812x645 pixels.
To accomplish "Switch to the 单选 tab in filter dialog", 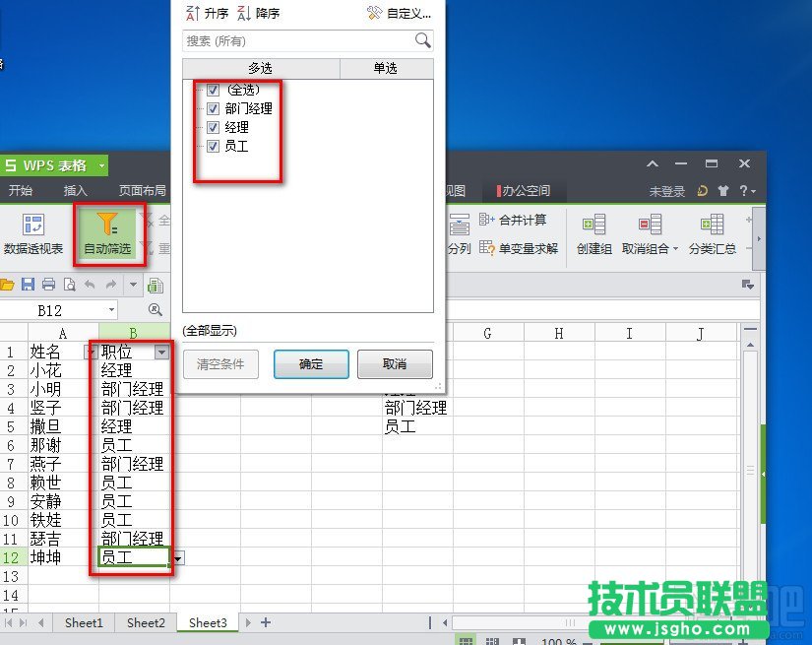I will [387, 69].
